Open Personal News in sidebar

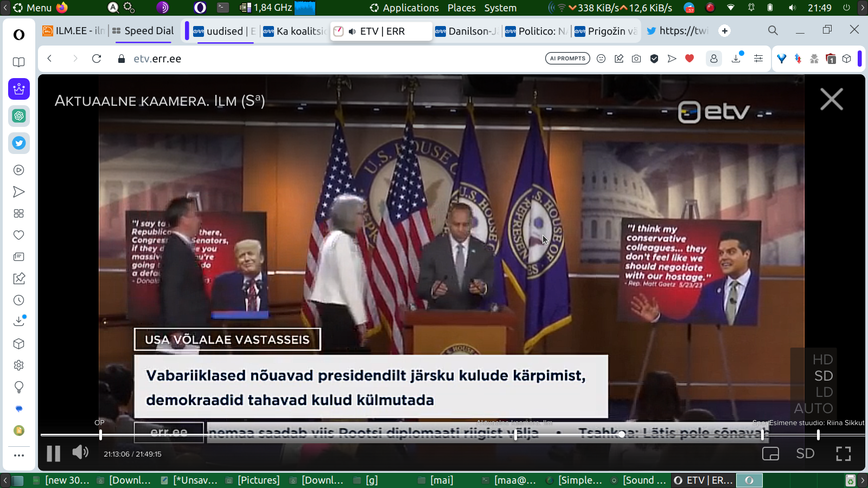tap(19, 257)
